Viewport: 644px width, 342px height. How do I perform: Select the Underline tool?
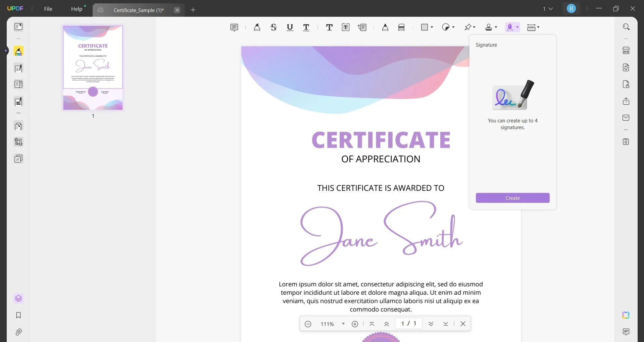[290, 27]
